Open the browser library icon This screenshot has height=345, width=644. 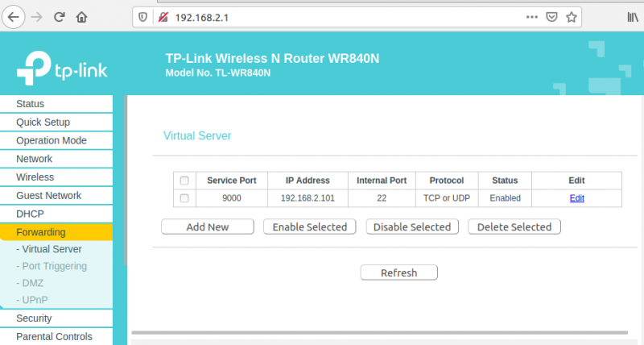coord(633,17)
